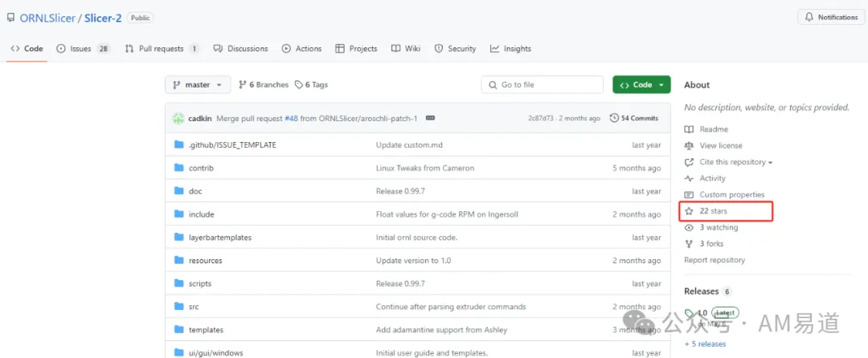Open the ui/gui/windows folder
The image size is (868, 358).
tap(216, 353)
